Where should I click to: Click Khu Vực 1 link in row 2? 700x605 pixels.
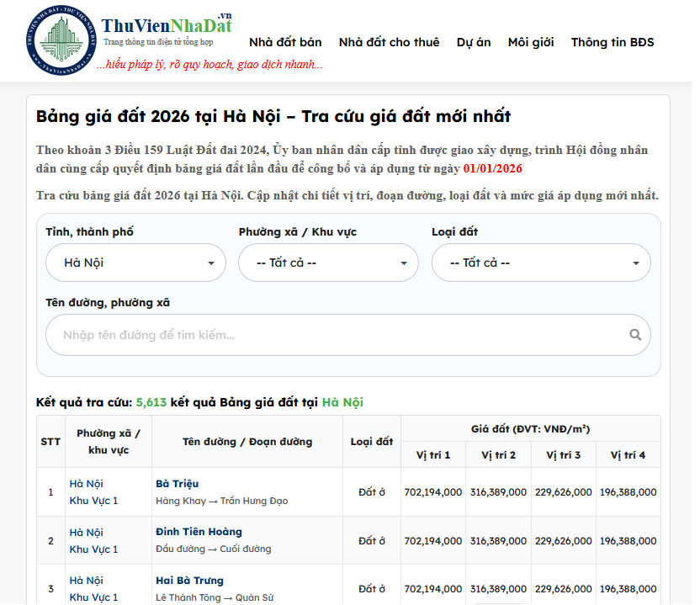93,549
